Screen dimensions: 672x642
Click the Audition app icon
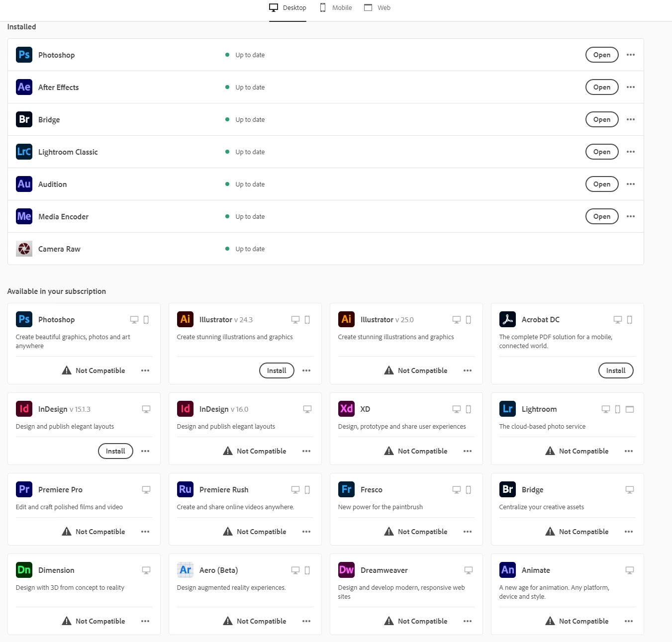[x=24, y=184]
